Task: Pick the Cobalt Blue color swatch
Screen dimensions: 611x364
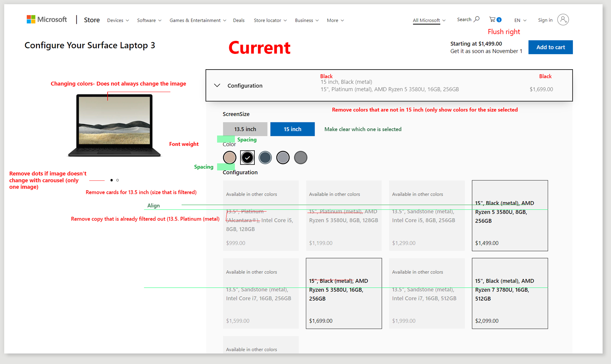Action: coord(265,158)
